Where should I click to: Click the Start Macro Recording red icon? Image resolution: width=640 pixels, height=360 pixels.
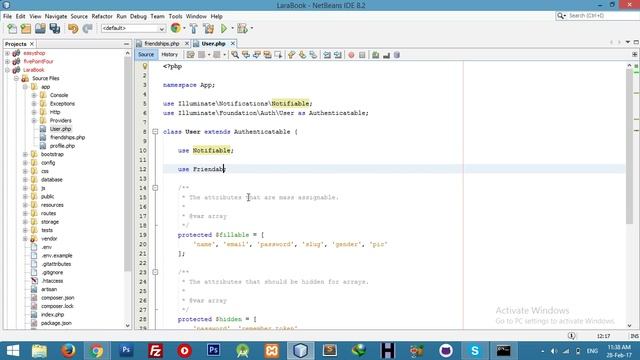coord(351,55)
